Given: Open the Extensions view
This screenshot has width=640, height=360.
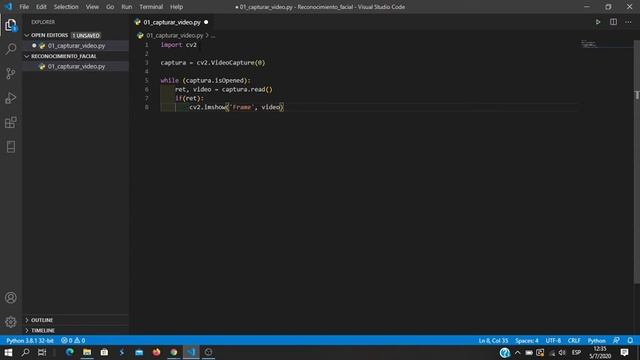Looking at the screenshot, I should click(11, 122).
